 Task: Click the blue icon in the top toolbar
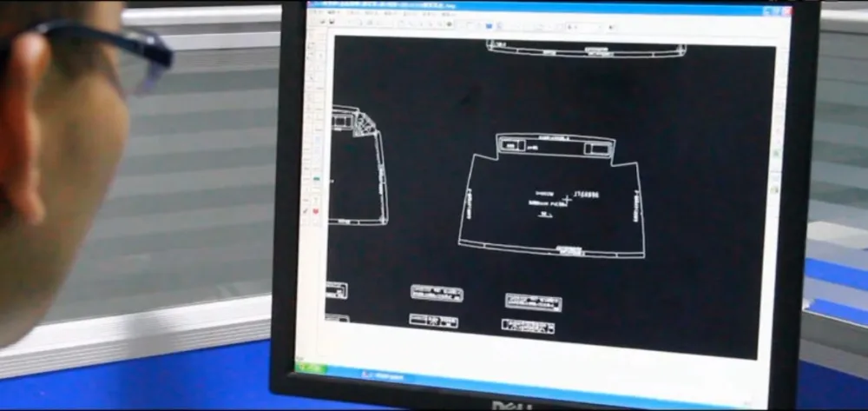point(489,25)
